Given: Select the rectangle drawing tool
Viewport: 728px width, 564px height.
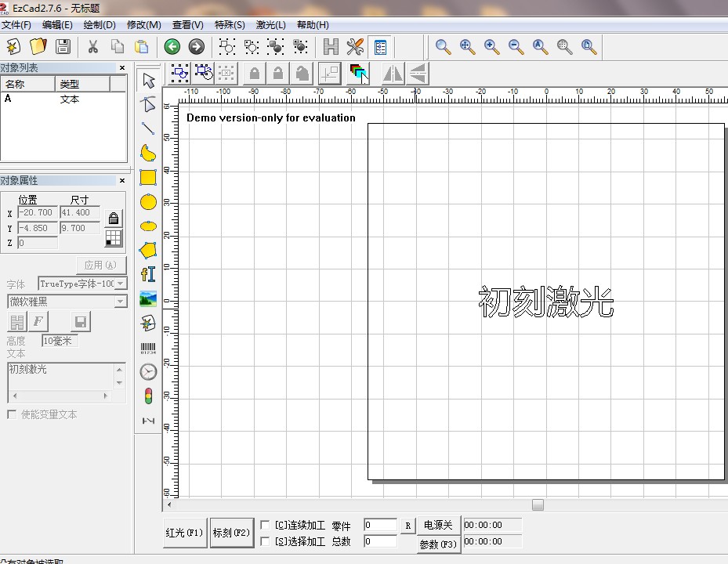Looking at the screenshot, I should click(x=148, y=178).
